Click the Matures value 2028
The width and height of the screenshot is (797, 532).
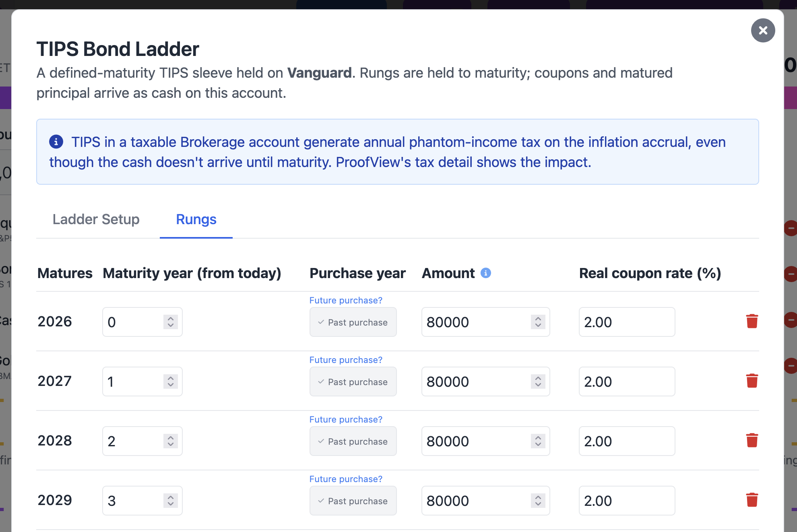54,441
